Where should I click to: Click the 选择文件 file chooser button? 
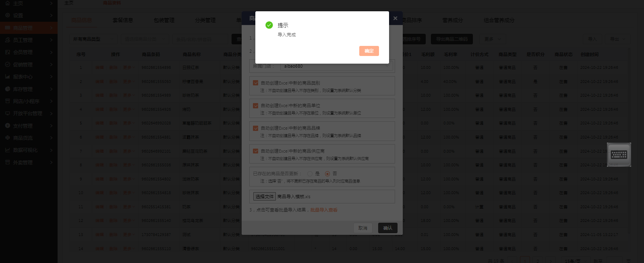point(264,197)
